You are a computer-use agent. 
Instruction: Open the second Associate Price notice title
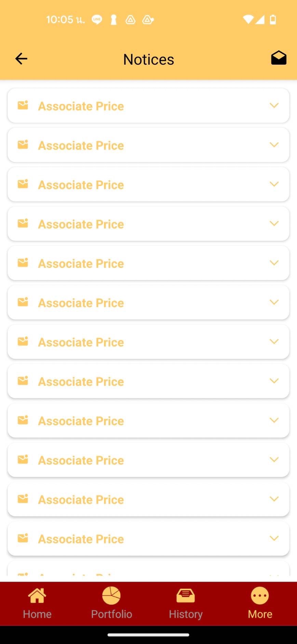(x=81, y=145)
